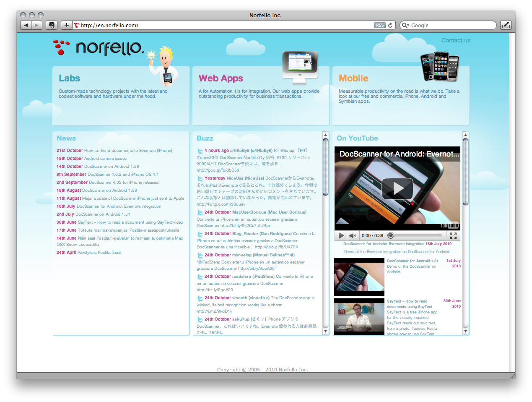Screen dimensions: 532x402
Task: Open news '24th April Päivityksiä Postita.fi:ssä'
Action: 89,253
